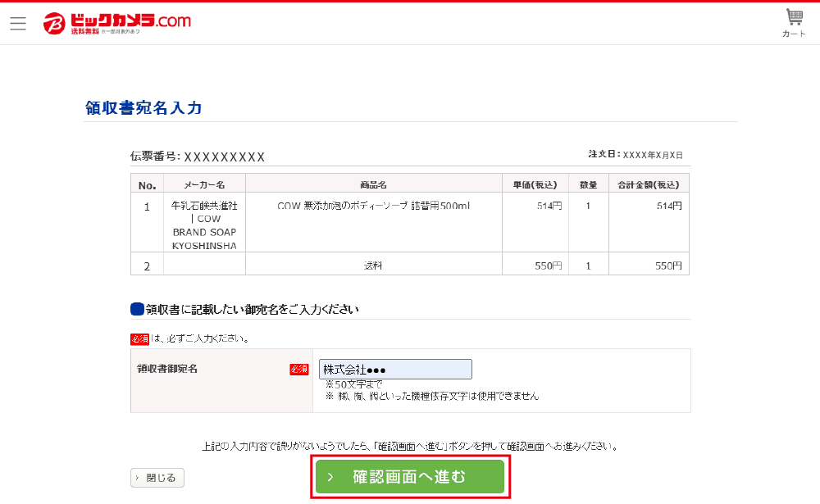This screenshot has width=820, height=504.
Task: Select the ※50文字まで note
Action: tap(353, 384)
